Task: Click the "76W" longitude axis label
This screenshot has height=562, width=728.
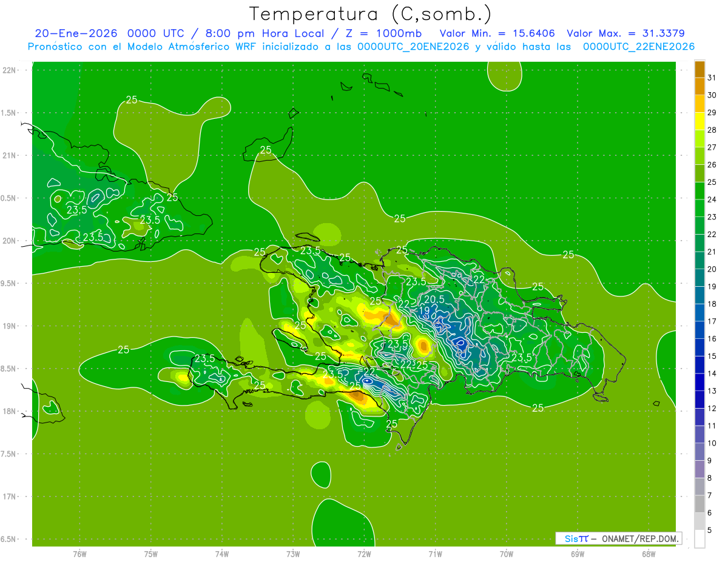Action: click(79, 554)
